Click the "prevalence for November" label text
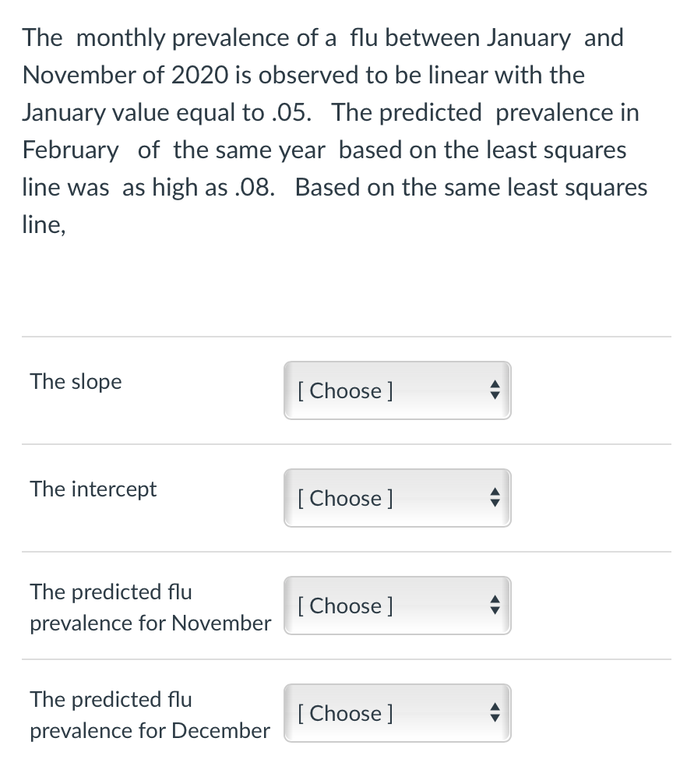This screenshot has width=687, height=784. pyautogui.click(x=150, y=623)
